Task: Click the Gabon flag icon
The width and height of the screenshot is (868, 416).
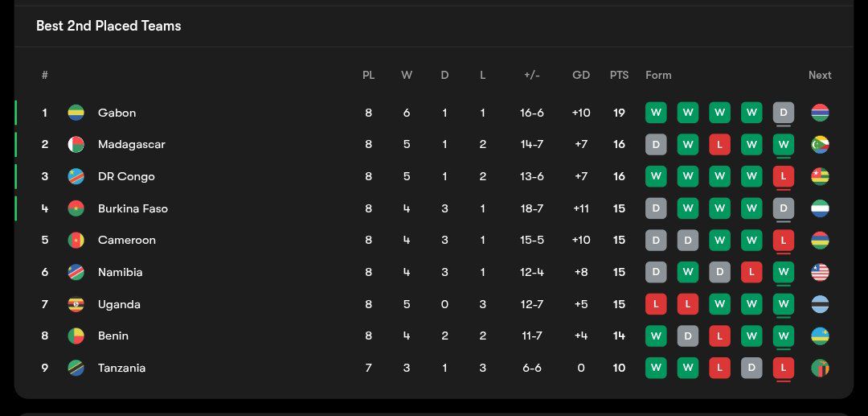Action: 76,113
